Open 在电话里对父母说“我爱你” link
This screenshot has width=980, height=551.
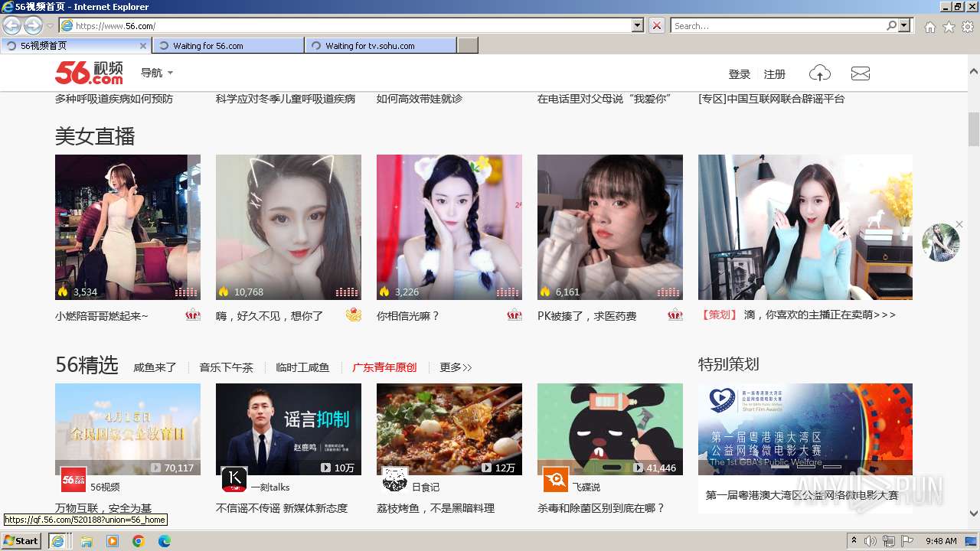[604, 99]
